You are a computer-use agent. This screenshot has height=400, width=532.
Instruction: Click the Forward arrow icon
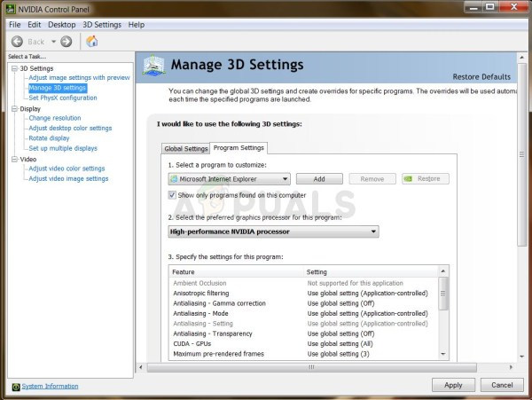(x=66, y=42)
